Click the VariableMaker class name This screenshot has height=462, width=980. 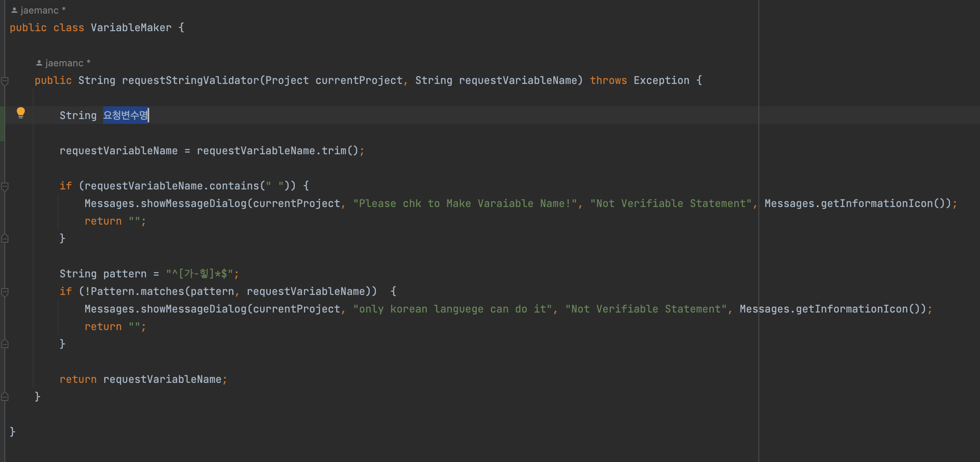(x=131, y=27)
